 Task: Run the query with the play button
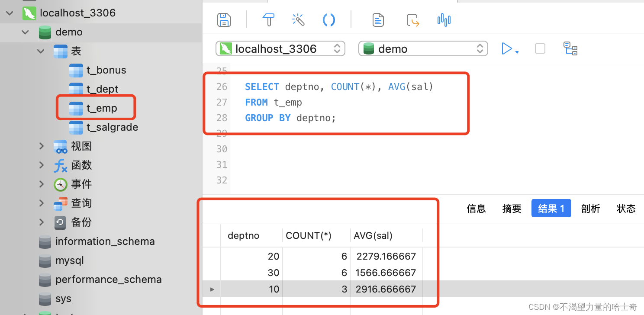506,48
